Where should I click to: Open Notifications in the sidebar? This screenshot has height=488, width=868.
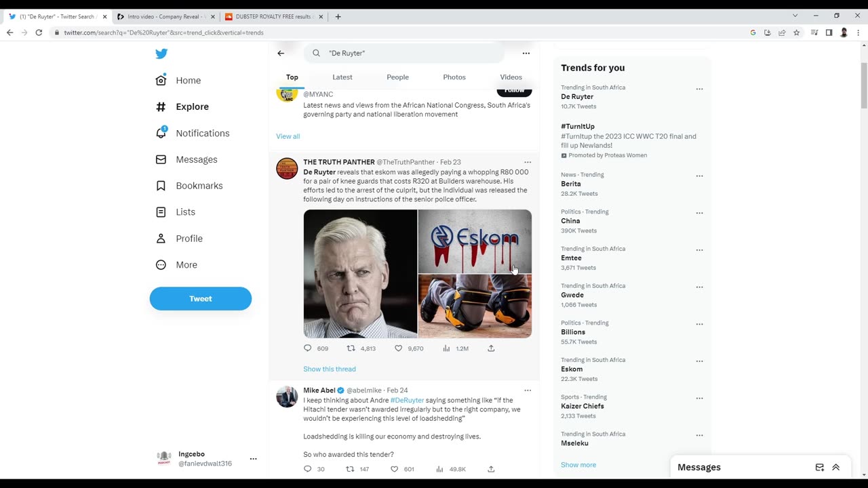pos(193,133)
